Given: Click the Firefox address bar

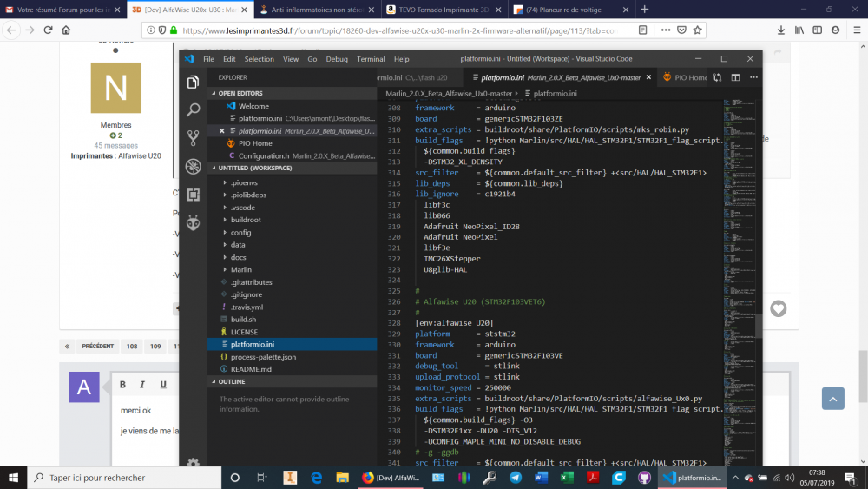Looking at the screenshot, I should tap(398, 30).
